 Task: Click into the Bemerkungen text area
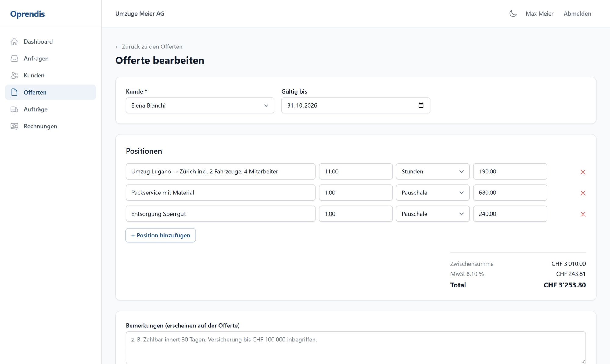(356, 348)
